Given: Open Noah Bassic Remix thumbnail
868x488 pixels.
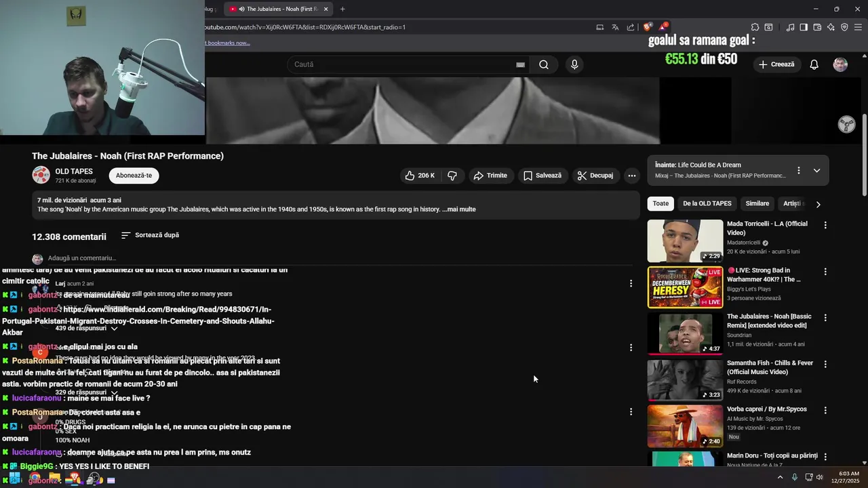Looking at the screenshot, I should click(685, 333).
